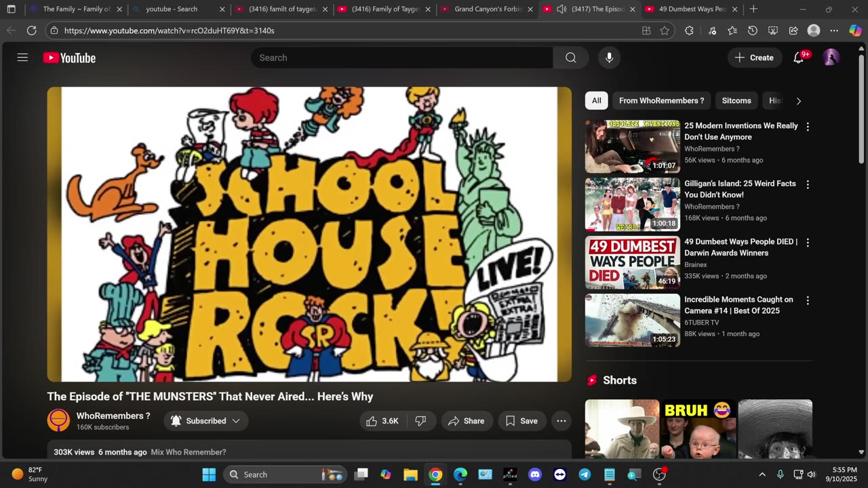The image size is (868, 488).
Task: Mute the tab playing audio
Action: point(561,9)
